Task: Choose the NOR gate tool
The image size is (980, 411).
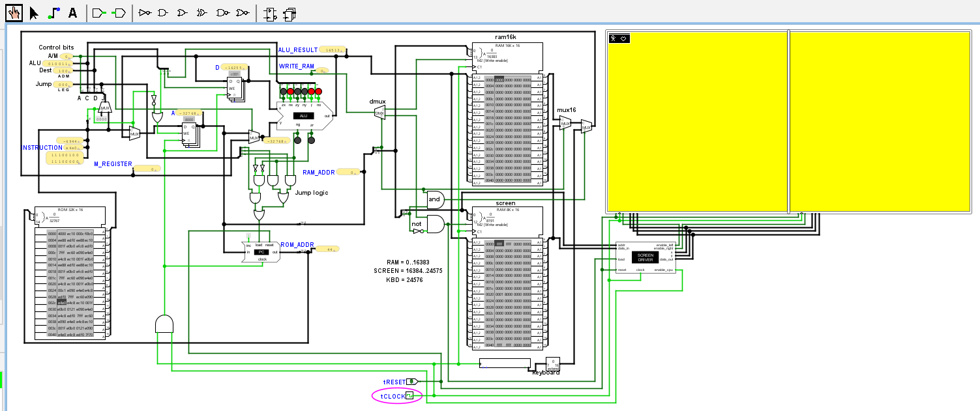Action: coord(243,12)
